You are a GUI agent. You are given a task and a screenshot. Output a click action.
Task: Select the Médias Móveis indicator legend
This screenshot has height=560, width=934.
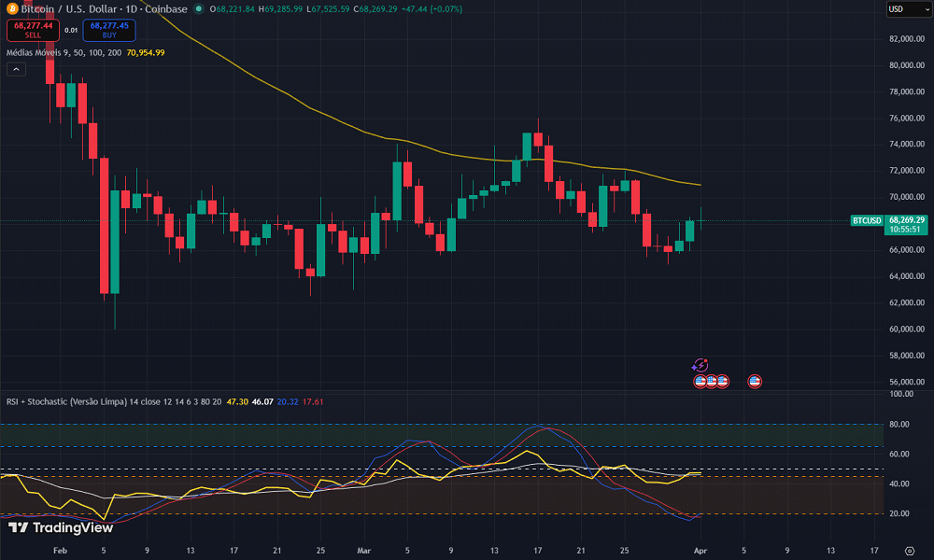tap(64, 52)
